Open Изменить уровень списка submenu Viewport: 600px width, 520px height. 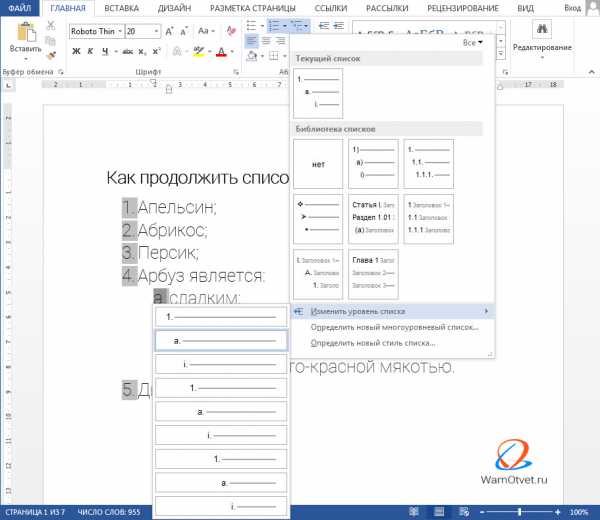tap(393, 311)
